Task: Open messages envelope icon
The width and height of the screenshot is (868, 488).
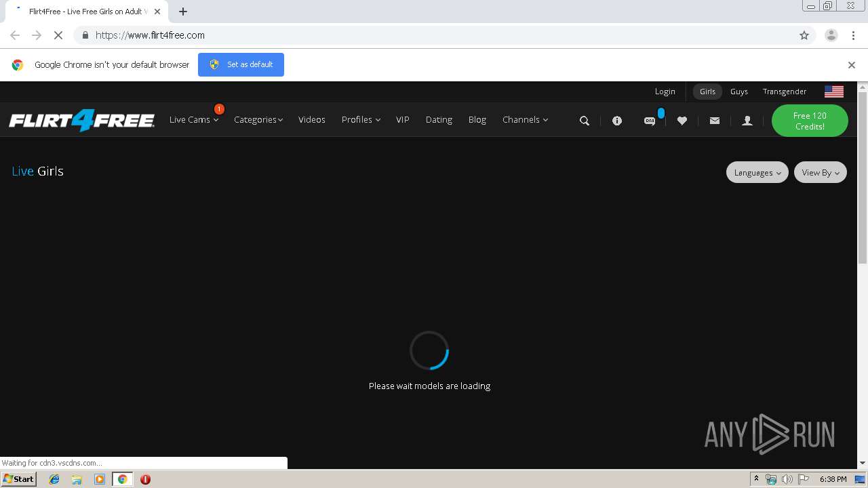Action: click(715, 121)
